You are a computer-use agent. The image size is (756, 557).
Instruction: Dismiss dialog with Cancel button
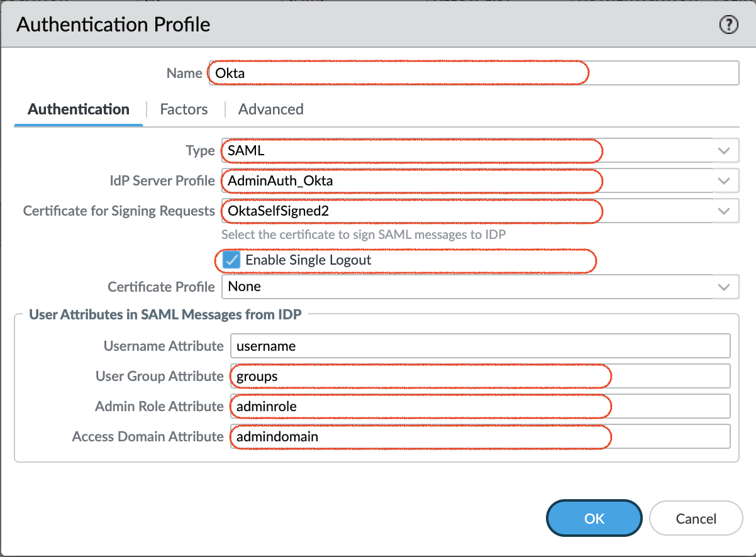click(x=696, y=519)
